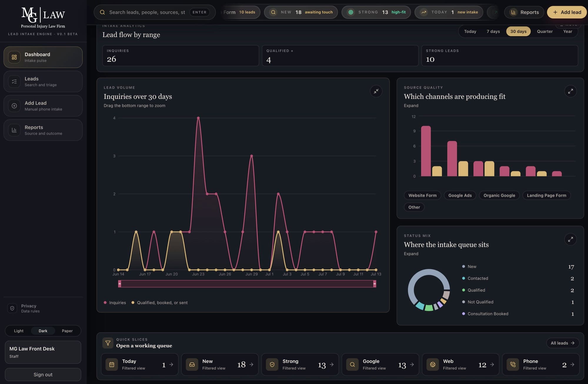This screenshot has height=384, width=588.
Task: Click arrow on Strong filtered view
Action: coord(332,365)
